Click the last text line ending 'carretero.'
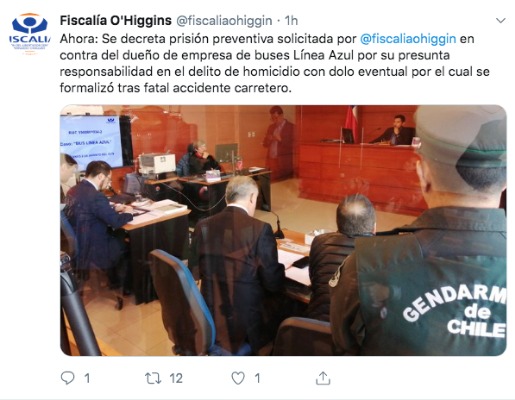This screenshot has width=515, height=400. pos(176,88)
